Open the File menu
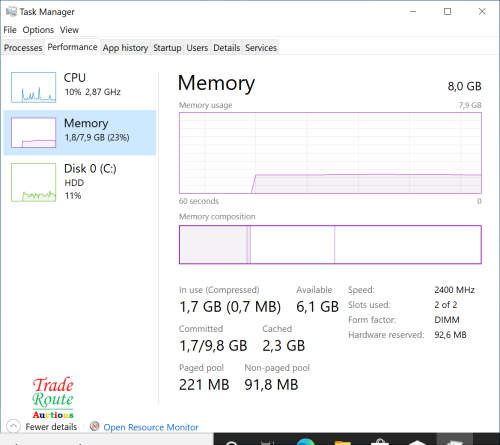Screen dimensions: 500x445 point(10,30)
